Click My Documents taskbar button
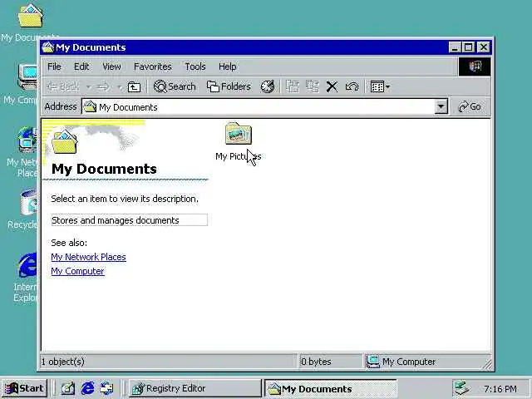 pos(331,388)
